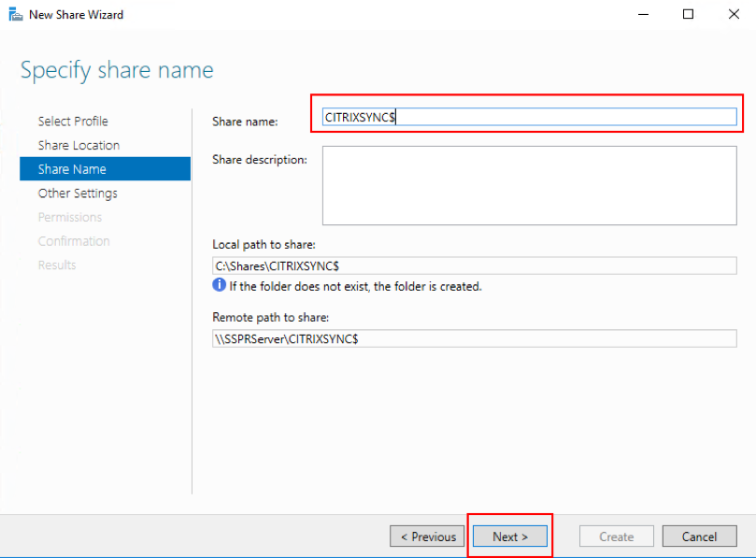This screenshot has width=756, height=558.
Task: Go to the Select Profile step
Action: (73, 122)
